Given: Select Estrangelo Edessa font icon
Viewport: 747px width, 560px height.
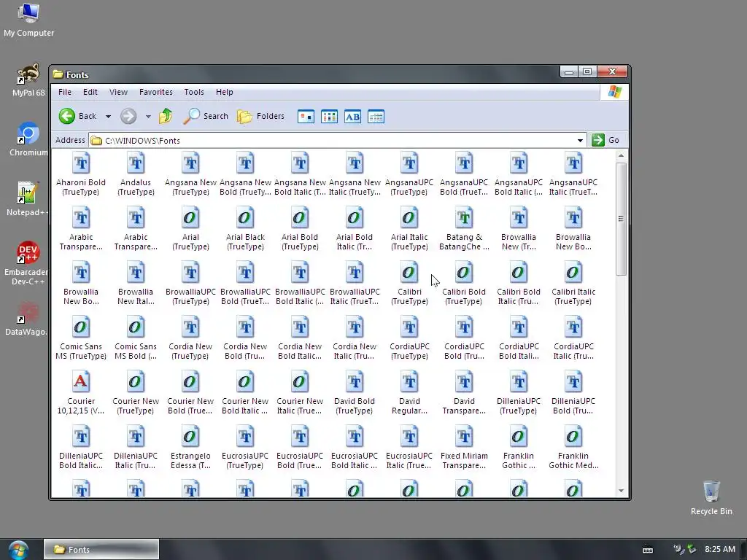Looking at the screenshot, I should click(x=190, y=437).
